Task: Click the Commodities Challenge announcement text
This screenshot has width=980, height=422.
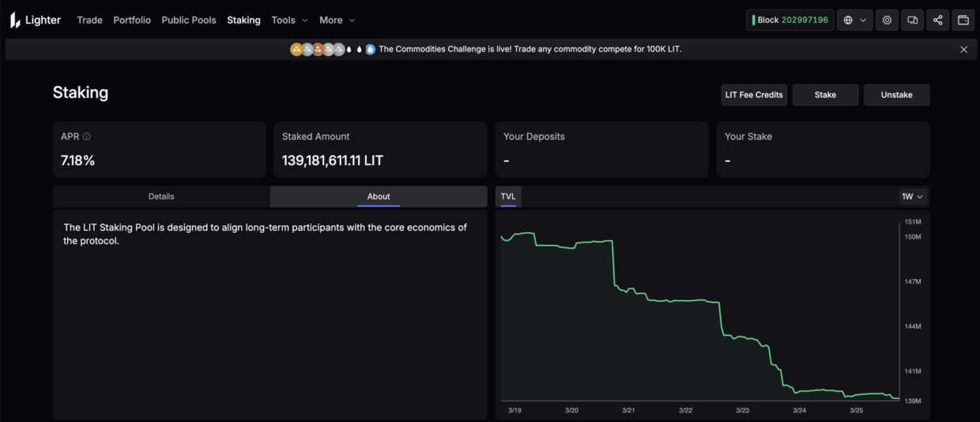Action: (530, 49)
